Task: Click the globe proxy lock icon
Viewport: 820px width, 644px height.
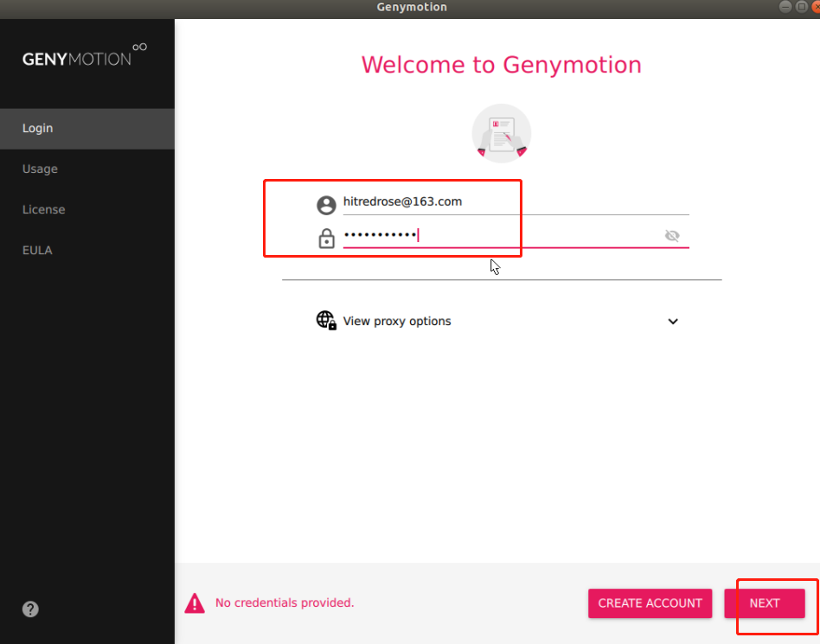Action: coord(326,321)
